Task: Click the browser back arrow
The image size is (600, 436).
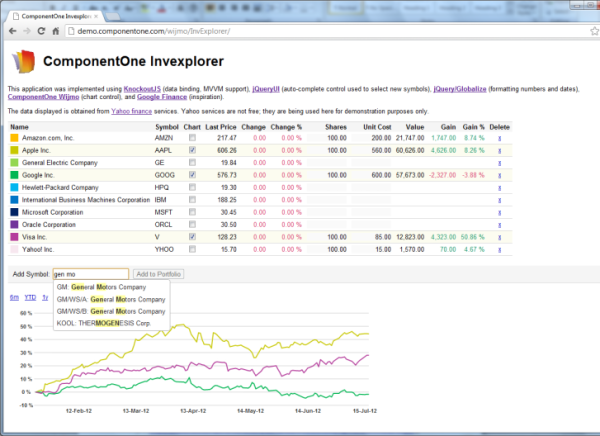Action: (x=11, y=31)
